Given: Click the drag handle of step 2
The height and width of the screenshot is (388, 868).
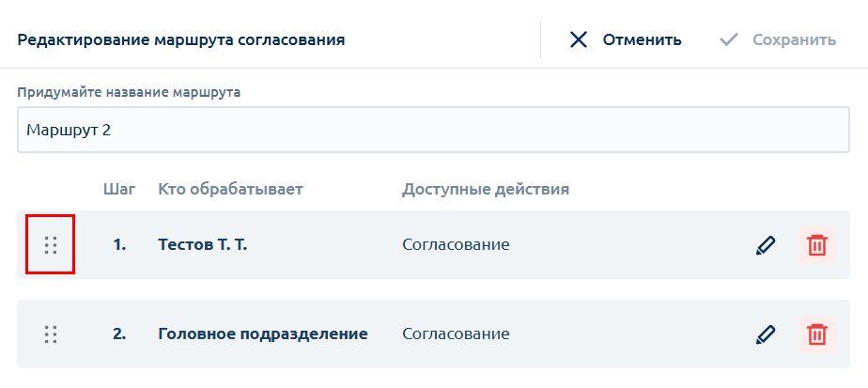Looking at the screenshot, I should pos(51,334).
